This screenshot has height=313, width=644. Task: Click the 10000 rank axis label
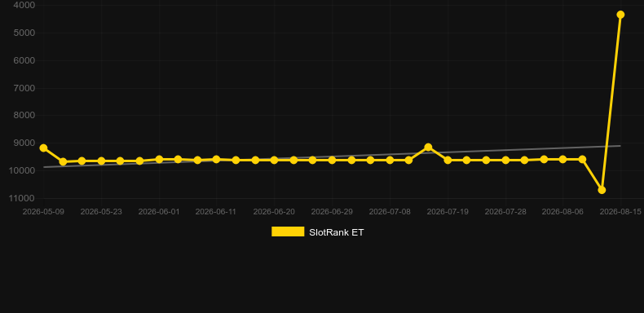22,170
